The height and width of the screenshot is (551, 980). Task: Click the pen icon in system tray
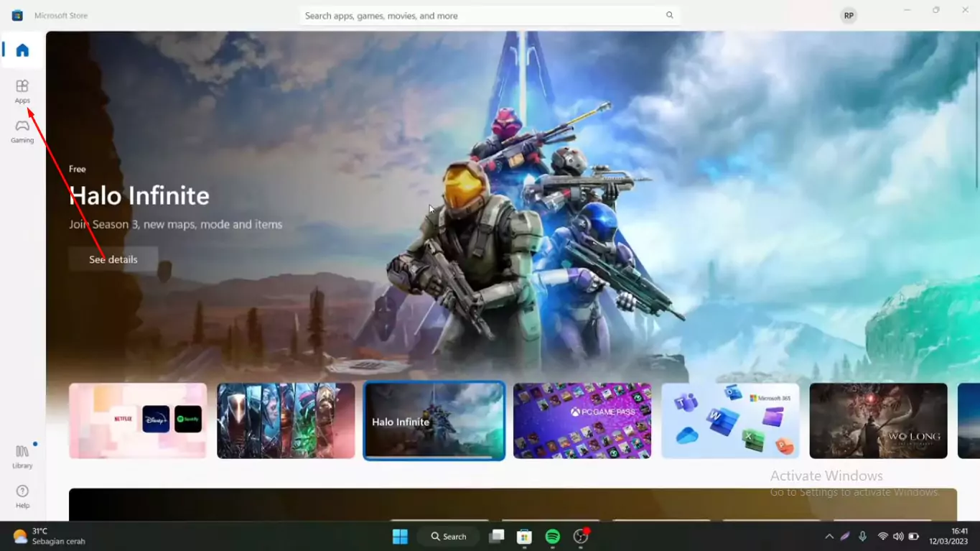(x=846, y=537)
